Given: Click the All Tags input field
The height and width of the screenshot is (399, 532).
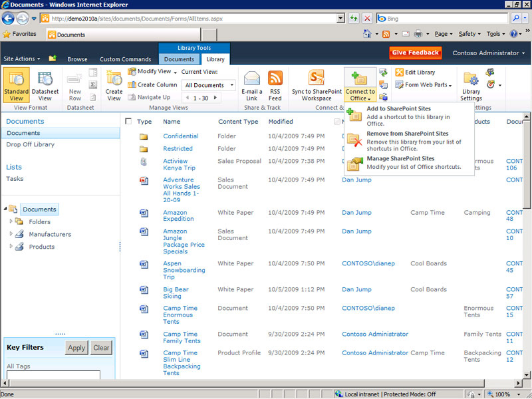Looking at the screenshot, I should [53, 374].
